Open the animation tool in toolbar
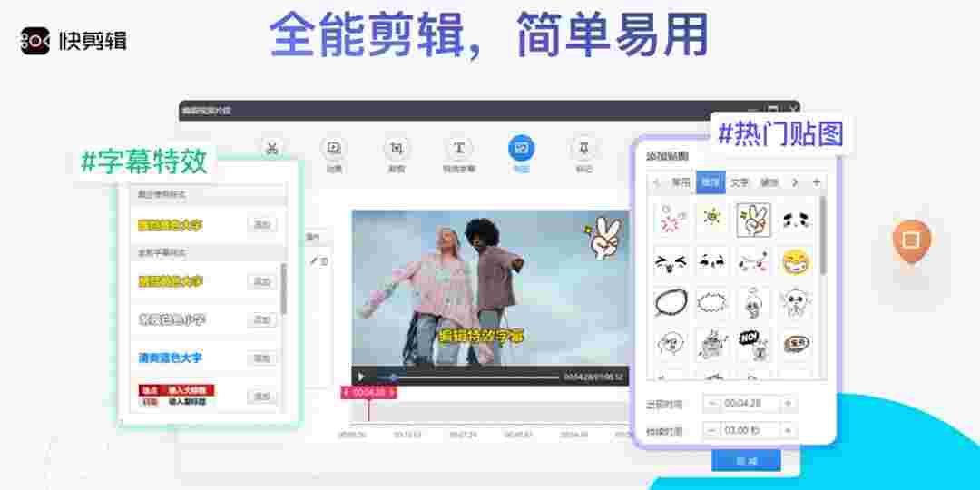Viewport: 980px width, 490px height. tap(334, 149)
